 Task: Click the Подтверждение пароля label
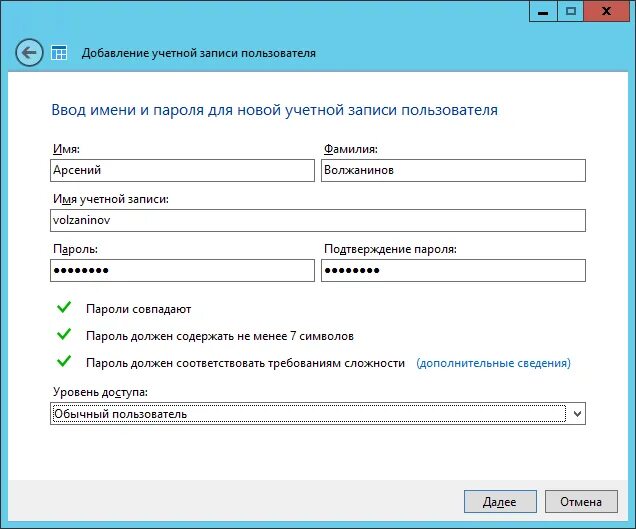pyautogui.click(x=390, y=249)
